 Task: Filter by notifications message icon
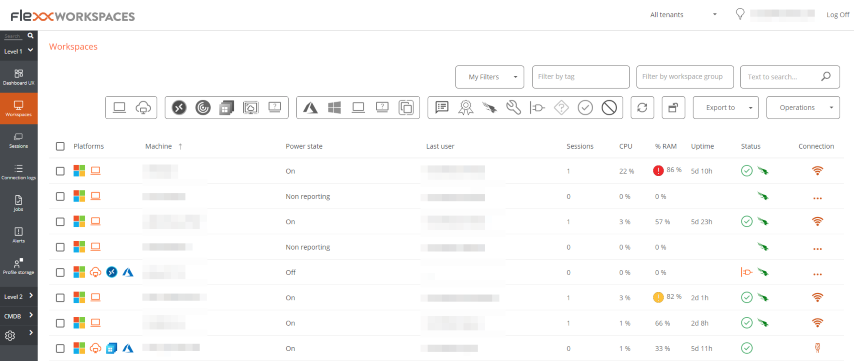pyautogui.click(x=442, y=108)
